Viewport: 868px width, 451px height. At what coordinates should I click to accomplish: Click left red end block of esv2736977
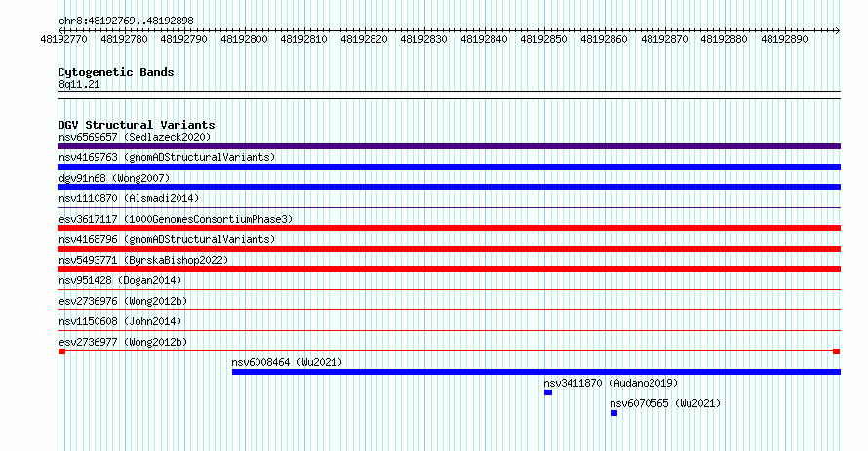tap(62, 351)
